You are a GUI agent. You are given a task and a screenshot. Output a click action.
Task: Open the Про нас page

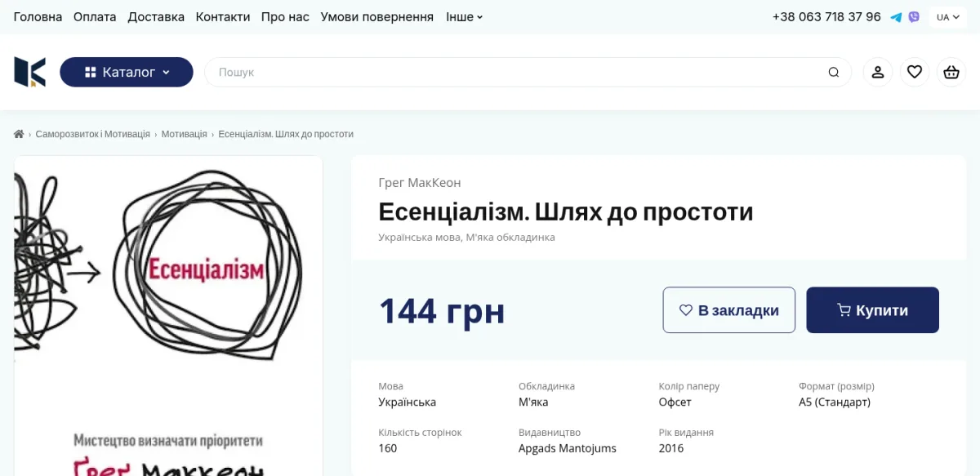pyautogui.click(x=285, y=17)
